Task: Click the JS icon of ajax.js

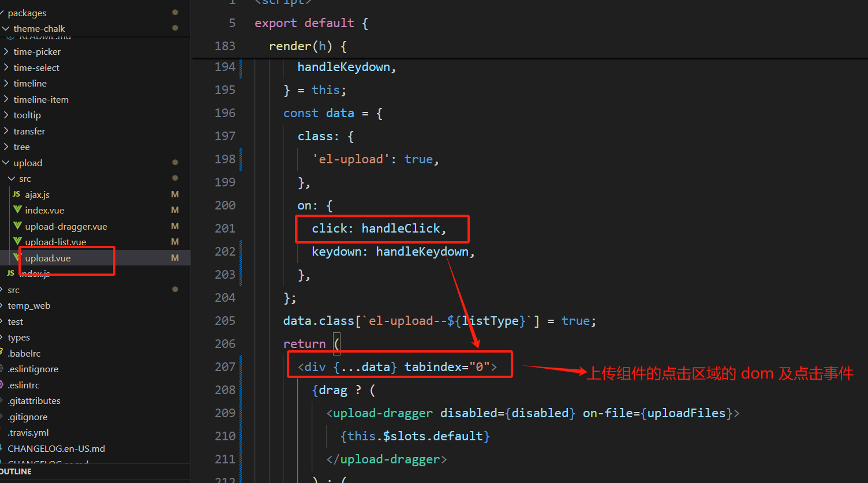Action: click(x=16, y=194)
